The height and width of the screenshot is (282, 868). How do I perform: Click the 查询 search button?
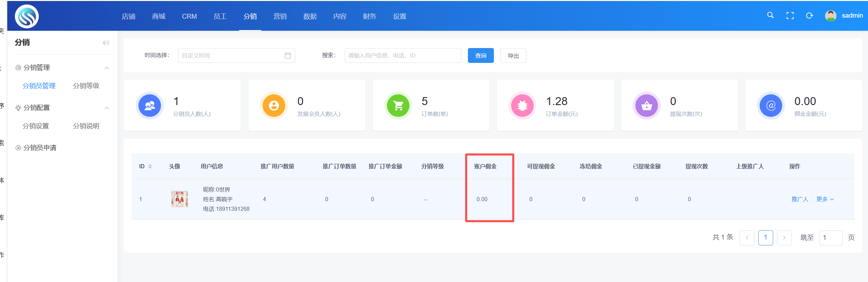point(480,56)
